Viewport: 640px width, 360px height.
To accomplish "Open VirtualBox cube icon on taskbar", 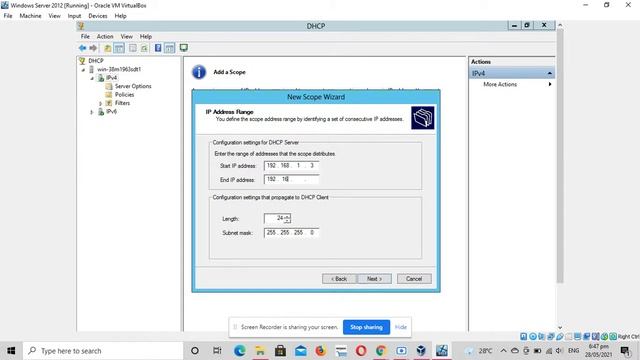I will point(421,351).
